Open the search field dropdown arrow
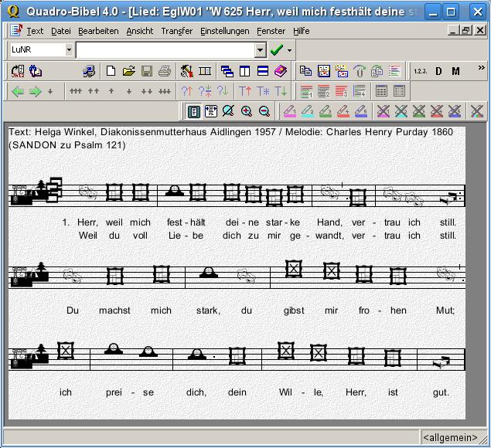Screen dimensions: 491x448 260,50
